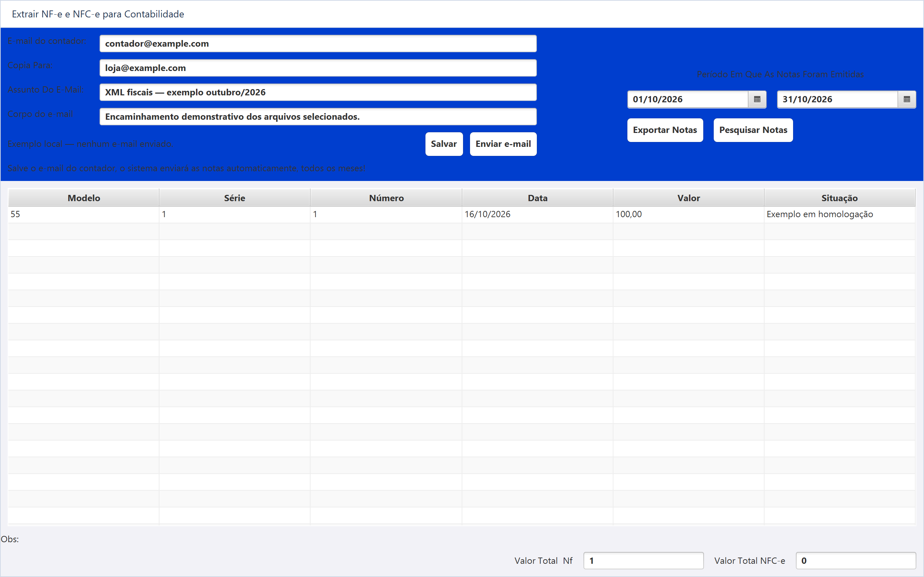Screen dimensions: 924x577
Task: Edit the Assunto Do E-Mail field
Action: point(318,92)
